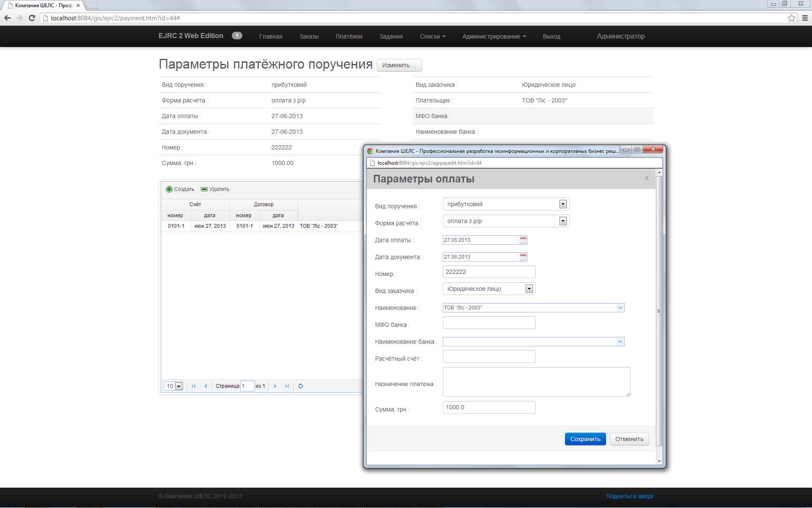The height and width of the screenshot is (508, 812).
Task: Click the popup vertical scrollbar
Action: coord(659,311)
